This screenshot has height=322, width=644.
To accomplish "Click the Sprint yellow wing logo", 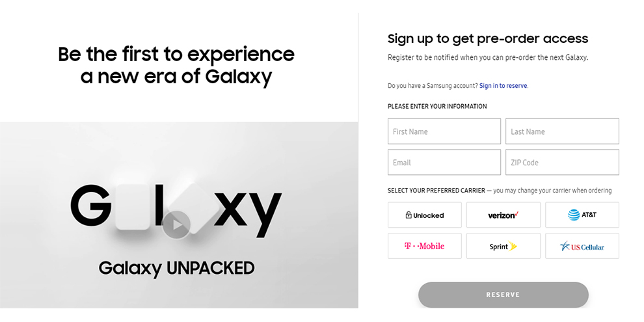I will coord(512,246).
